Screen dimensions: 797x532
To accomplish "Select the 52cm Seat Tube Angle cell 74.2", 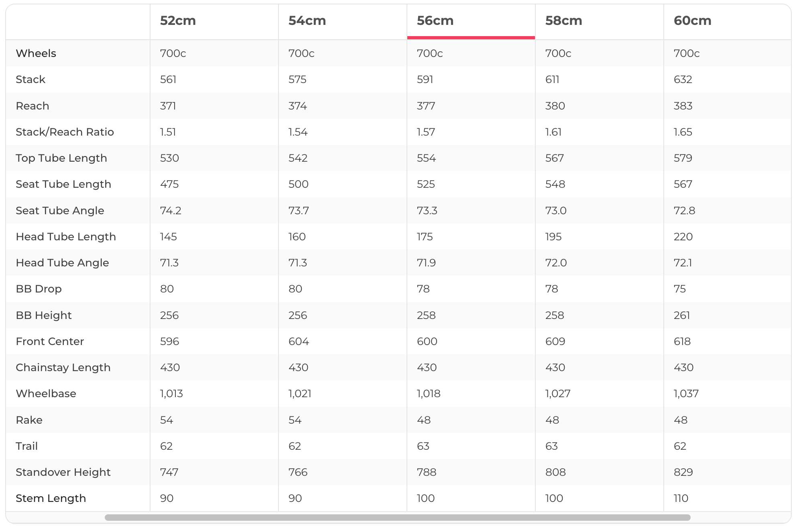I will coord(171,211).
